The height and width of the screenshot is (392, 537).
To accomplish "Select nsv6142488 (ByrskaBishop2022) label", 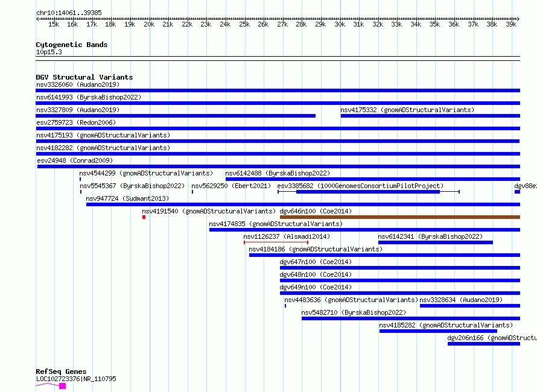I will (278, 173).
